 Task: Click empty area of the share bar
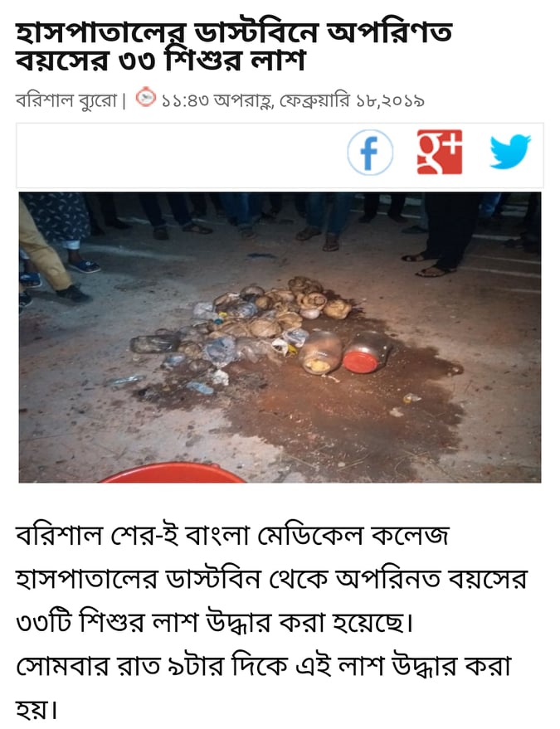point(182,155)
